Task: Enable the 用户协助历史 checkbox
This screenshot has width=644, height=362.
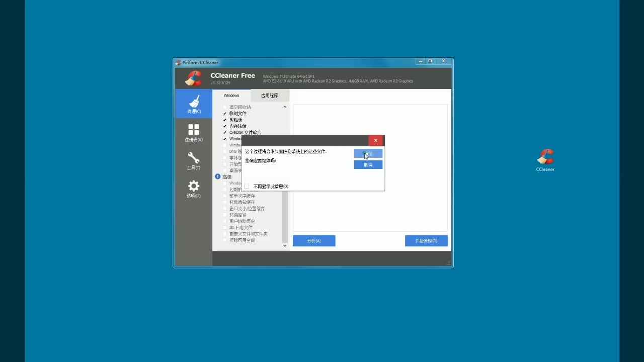Action: click(x=225, y=221)
